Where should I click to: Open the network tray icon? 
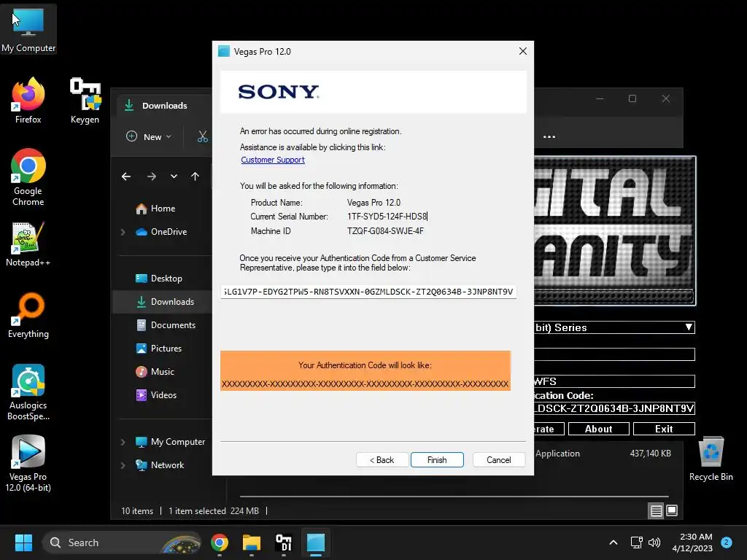(x=636, y=542)
